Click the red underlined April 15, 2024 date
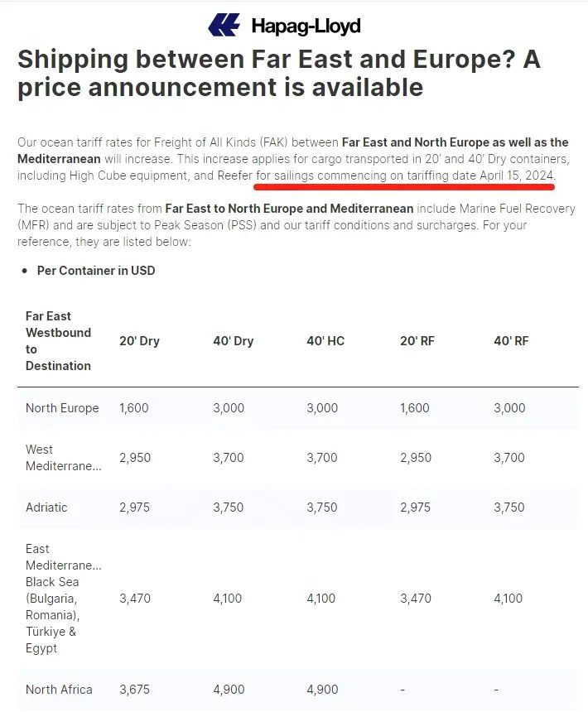This screenshot has height=712, width=588. pyautogui.click(x=517, y=176)
